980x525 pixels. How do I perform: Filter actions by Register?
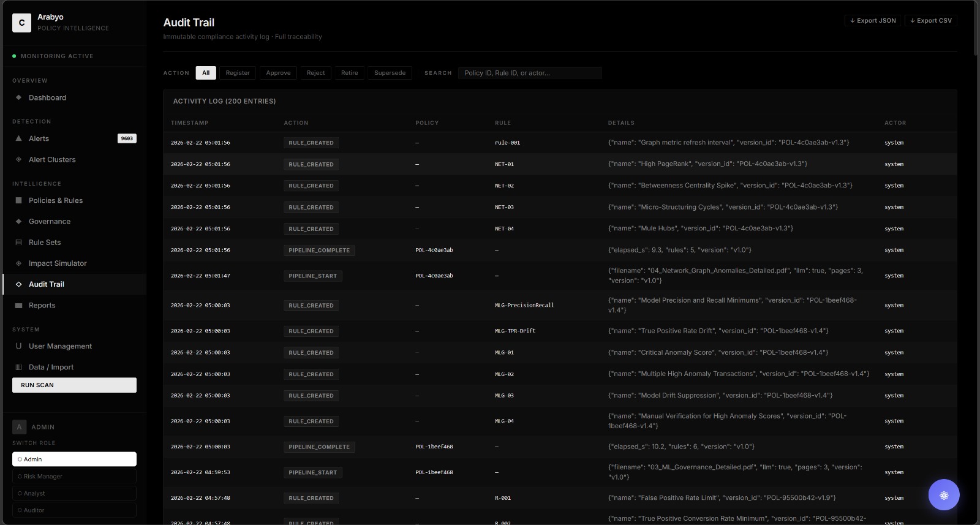(238, 73)
